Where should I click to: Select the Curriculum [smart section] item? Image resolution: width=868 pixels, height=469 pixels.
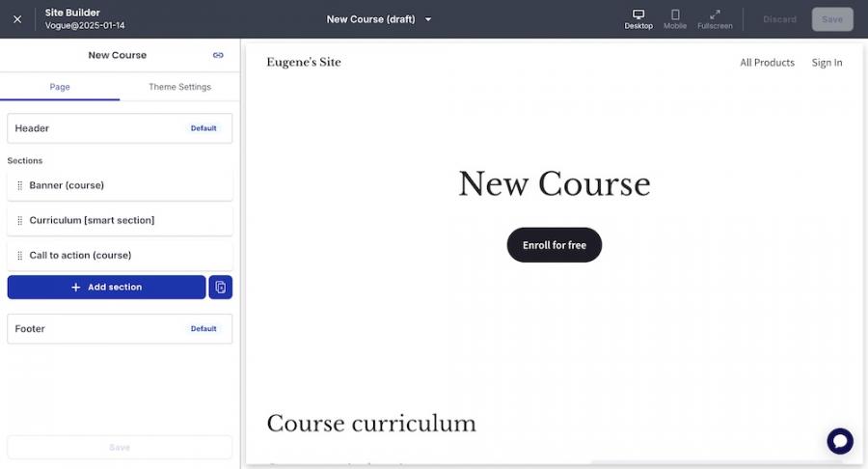click(92, 220)
